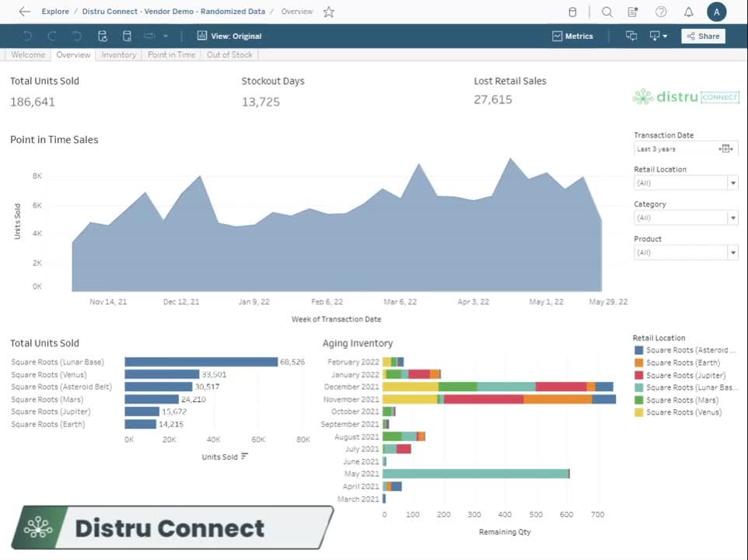The height and width of the screenshot is (560, 748).
Task: Switch to the Inventory tab
Action: [118, 54]
